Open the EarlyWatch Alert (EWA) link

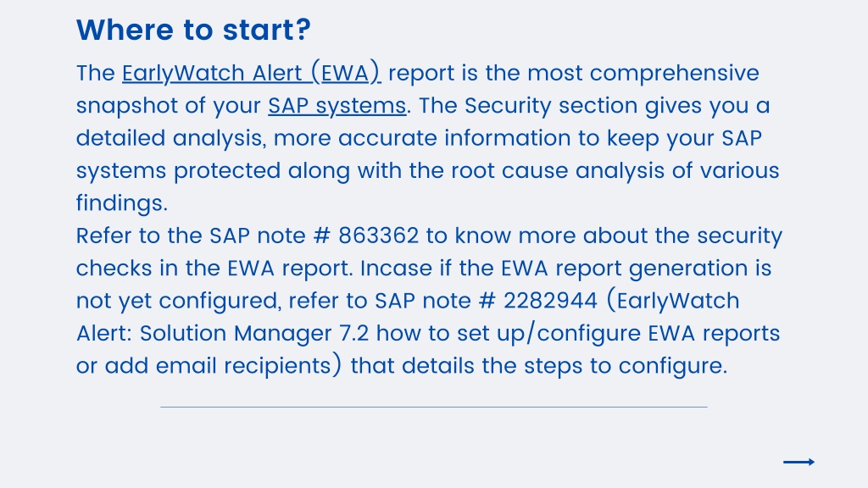(251, 73)
